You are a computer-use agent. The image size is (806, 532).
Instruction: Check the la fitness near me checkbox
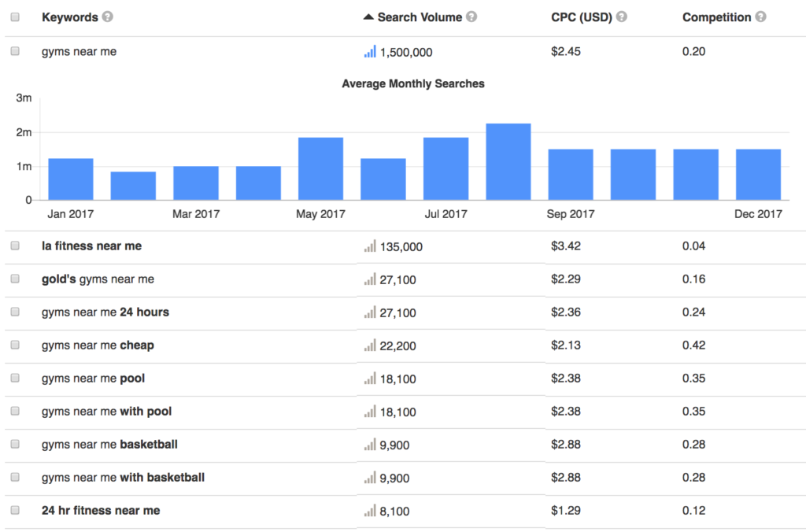coord(15,246)
